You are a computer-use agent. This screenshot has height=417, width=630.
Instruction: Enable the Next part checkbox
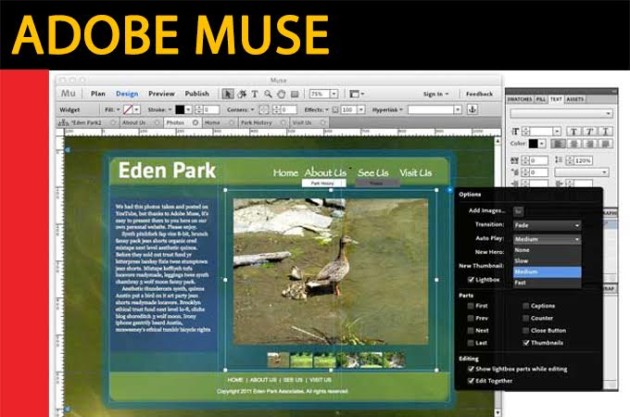(470, 331)
